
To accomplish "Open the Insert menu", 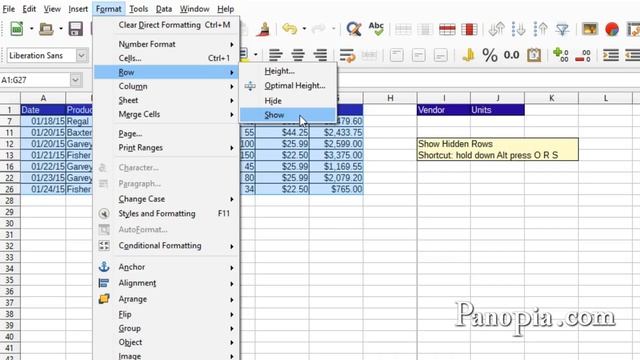I will point(78,9).
